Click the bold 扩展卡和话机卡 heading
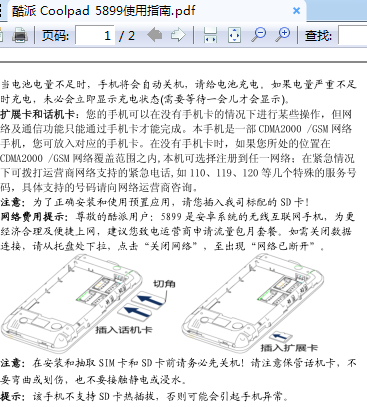The height and width of the screenshot is (407, 367). [x=38, y=114]
